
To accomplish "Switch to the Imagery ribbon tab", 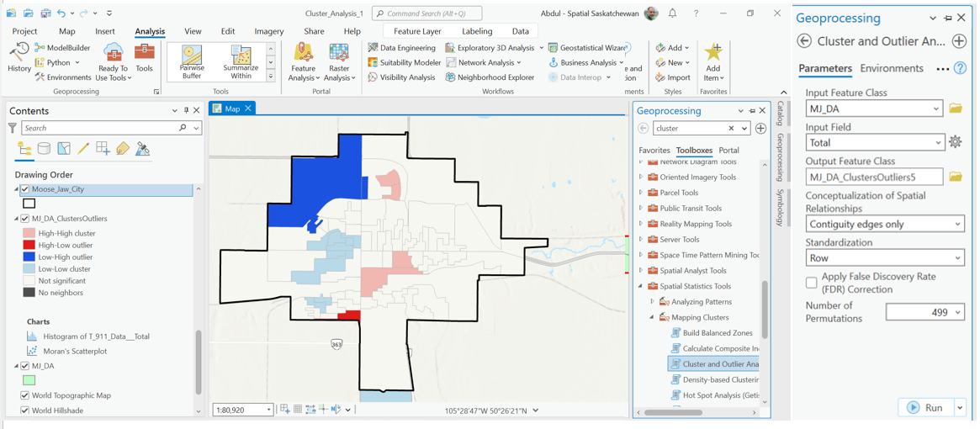I will point(268,31).
